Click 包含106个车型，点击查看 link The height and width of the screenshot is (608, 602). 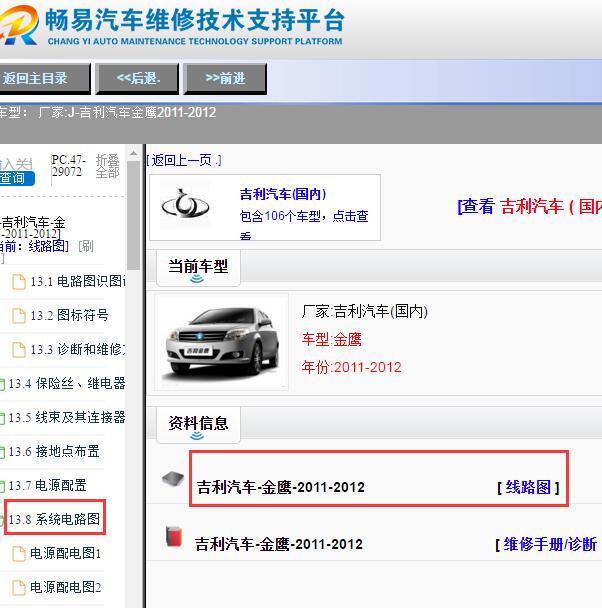[x=304, y=224]
